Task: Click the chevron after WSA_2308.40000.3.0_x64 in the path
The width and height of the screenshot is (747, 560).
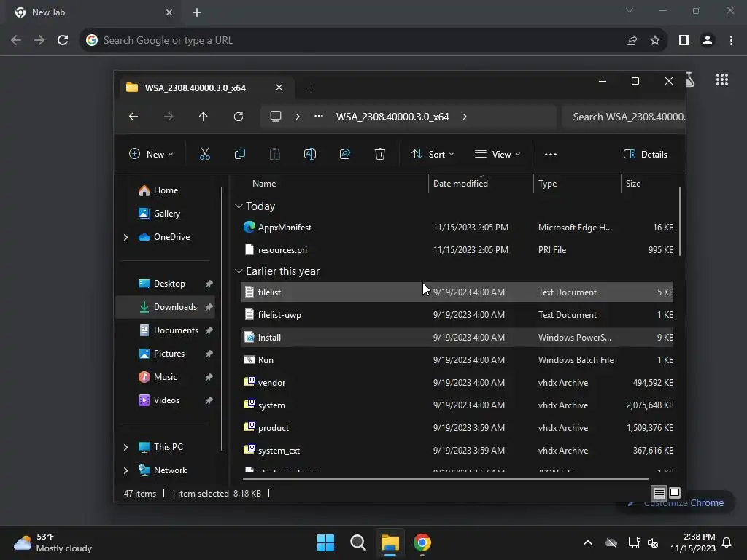Action: coord(465,117)
